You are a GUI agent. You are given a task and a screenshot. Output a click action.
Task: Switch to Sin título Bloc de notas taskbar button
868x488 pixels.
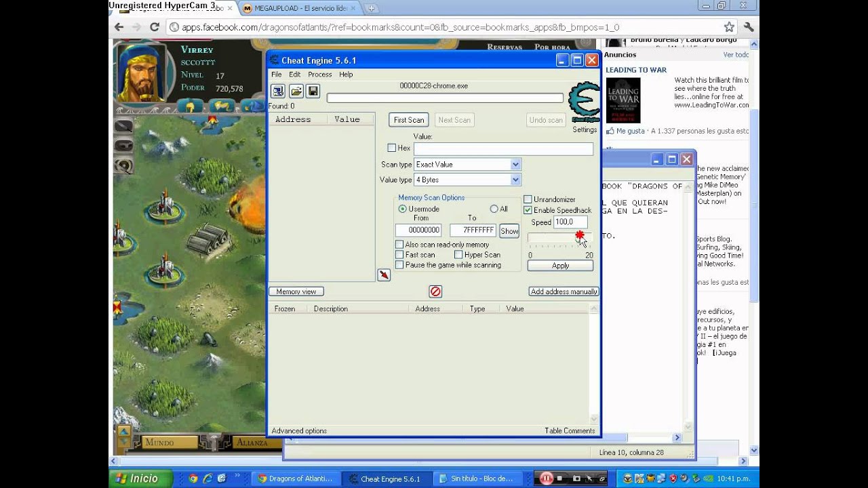point(477,479)
